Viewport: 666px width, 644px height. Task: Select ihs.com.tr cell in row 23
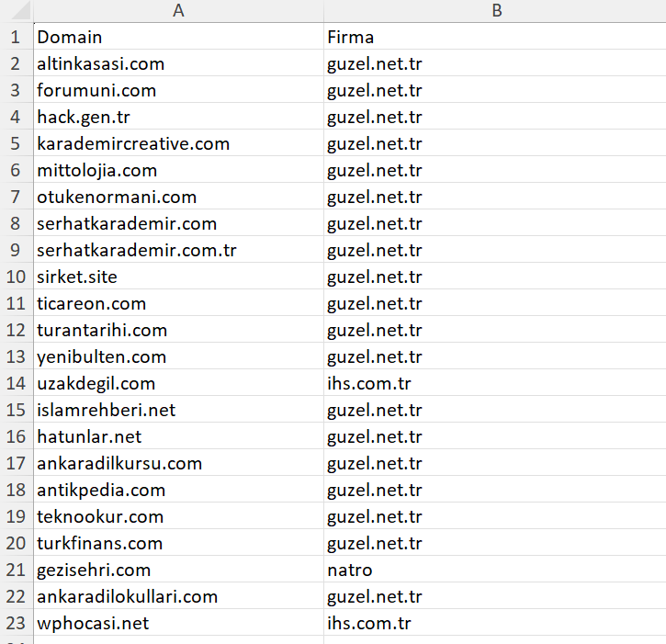tap(495, 623)
